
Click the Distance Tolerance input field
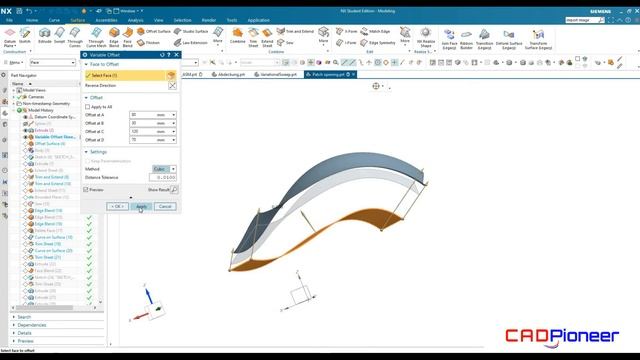coord(162,178)
